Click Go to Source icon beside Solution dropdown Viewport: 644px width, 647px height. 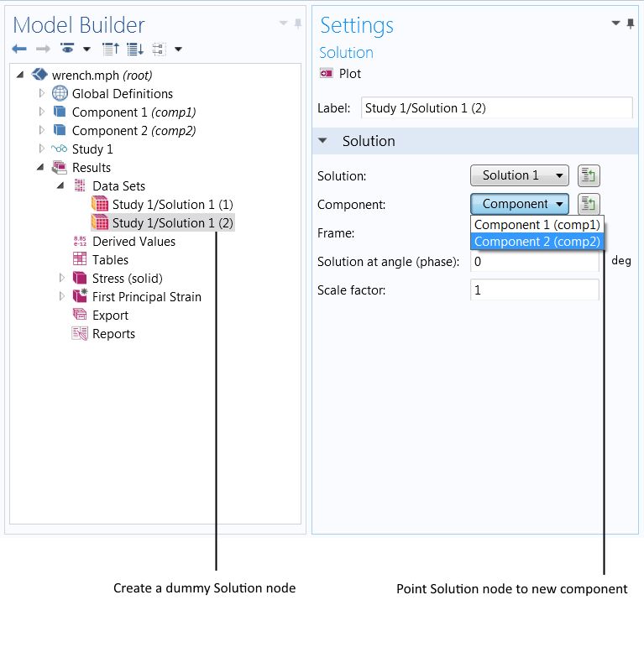[x=589, y=175]
